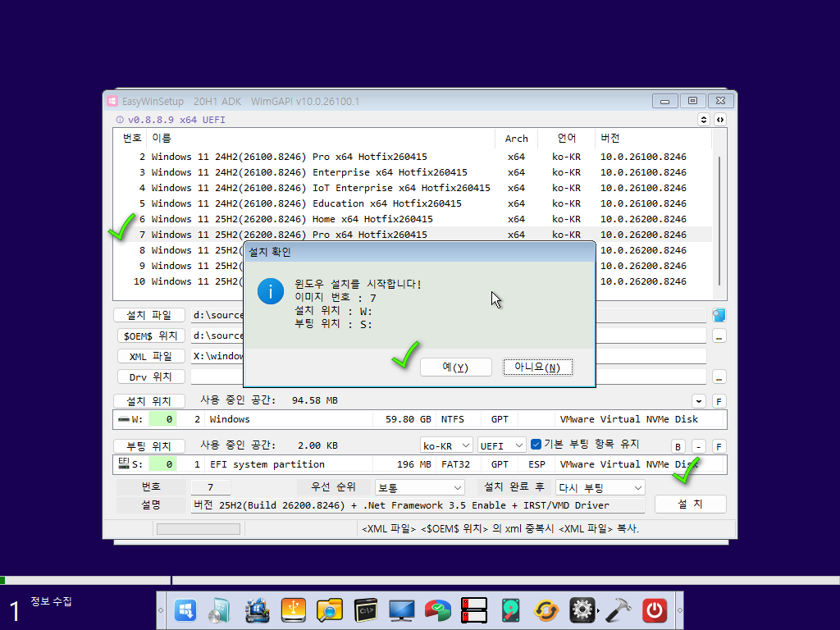Click the small arrow beside gear icon
The height and width of the screenshot is (630, 840).
click(598, 610)
